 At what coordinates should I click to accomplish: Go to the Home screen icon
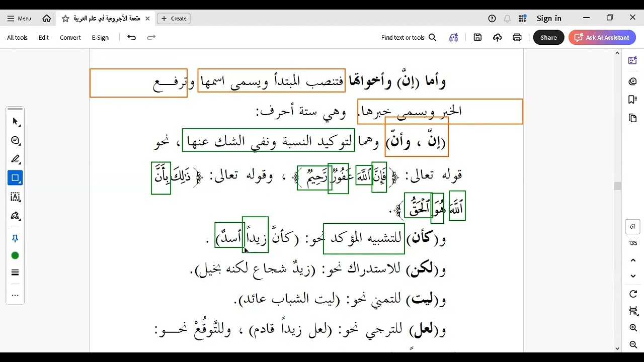47,18
